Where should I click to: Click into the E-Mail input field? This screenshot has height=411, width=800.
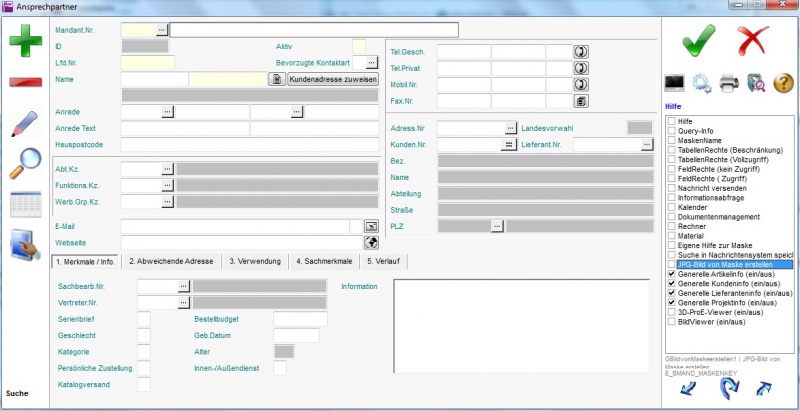click(240, 227)
